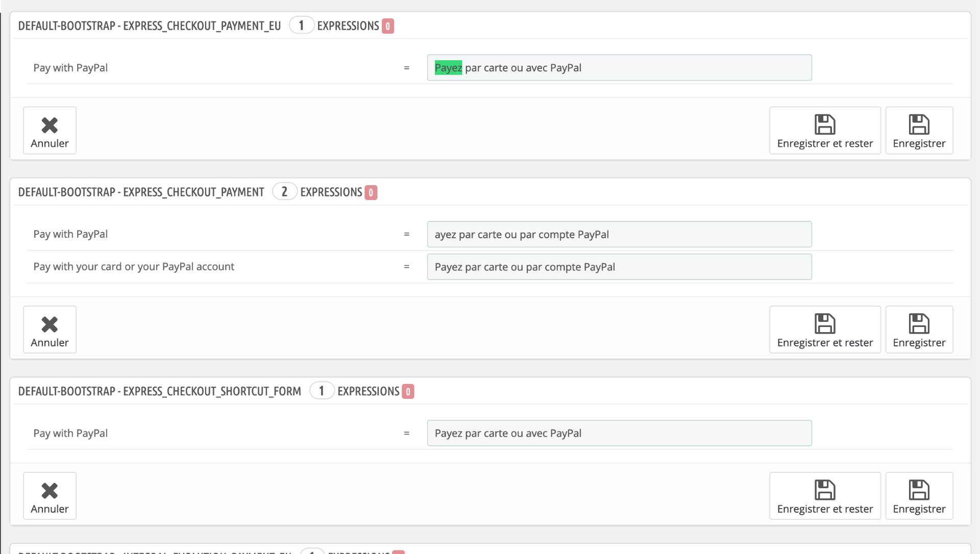Image resolution: width=980 pixels, height=554 pixels.
Task: Click 'Pay with PayPal' label in EXPRESS_CHECKOUT_PAYMENT section
Action: (70, 234)
